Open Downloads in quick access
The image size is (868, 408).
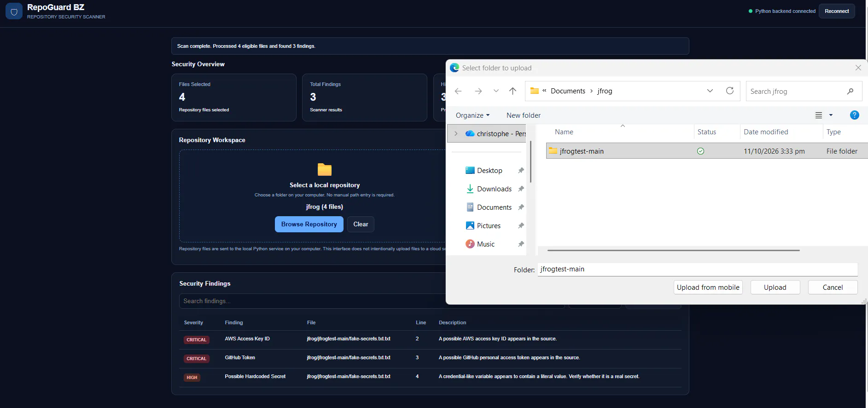(494, 189)
